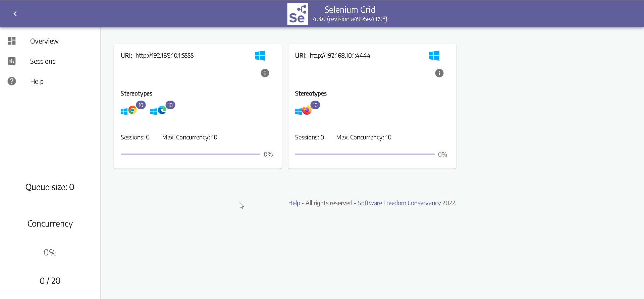644x299 pixels.
Task: Click the Firefox stereotype icon
Action: pyautogui.click(x=307, y=110)
